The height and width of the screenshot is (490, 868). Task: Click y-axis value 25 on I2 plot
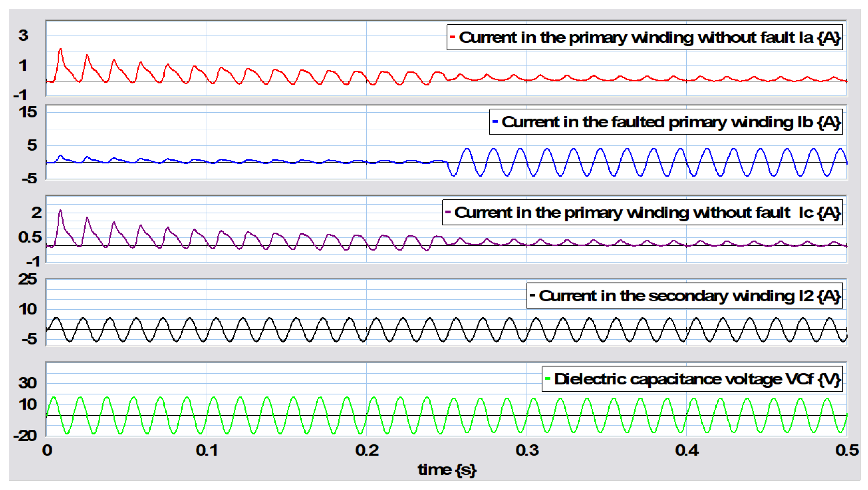tap(28, 279)
